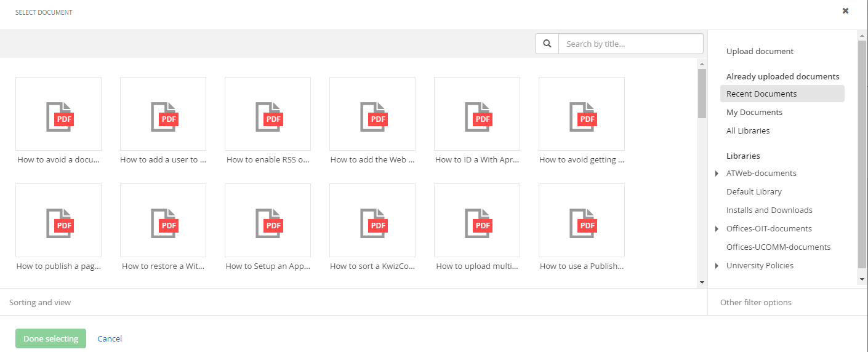
Task: Click title text "How to add a user to..."
Action: [163, 159]
